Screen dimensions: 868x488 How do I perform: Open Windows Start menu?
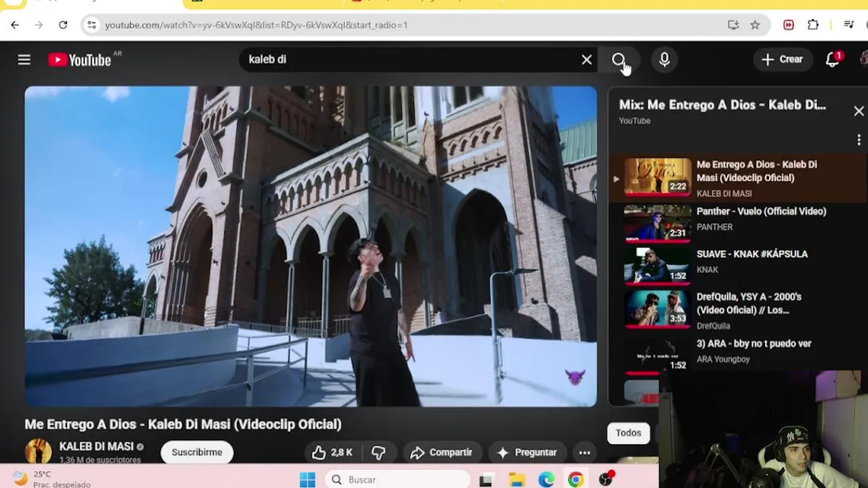point(307,480)
